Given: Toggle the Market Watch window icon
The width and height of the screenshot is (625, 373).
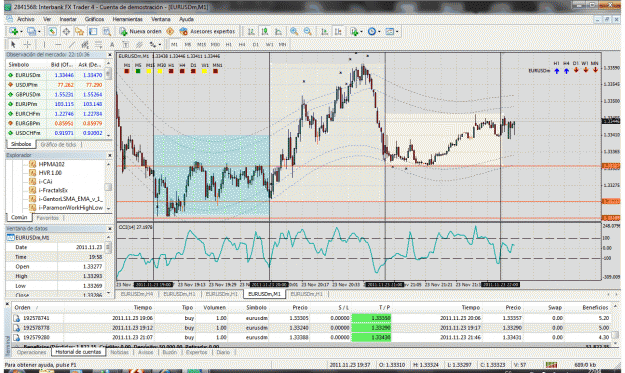Looking at the screenshot, I should (52, 31).
